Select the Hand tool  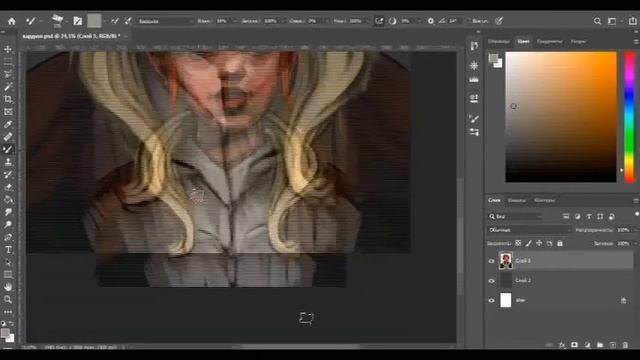8,287
